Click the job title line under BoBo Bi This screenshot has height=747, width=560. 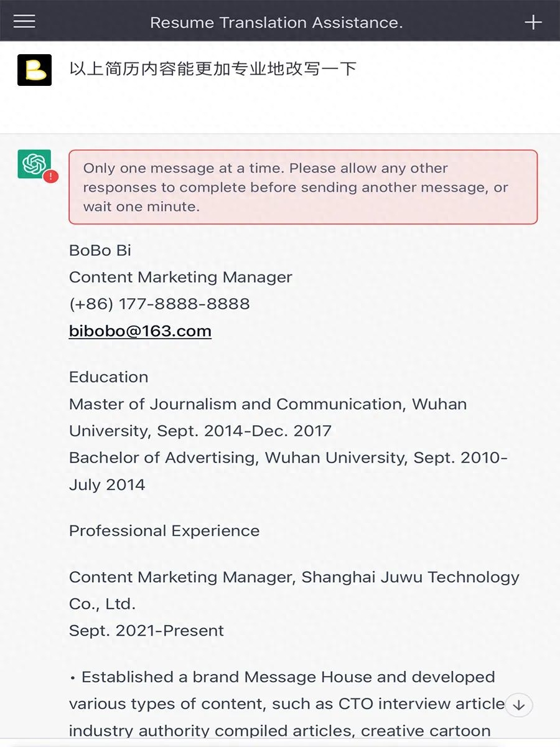coord(180,277)
